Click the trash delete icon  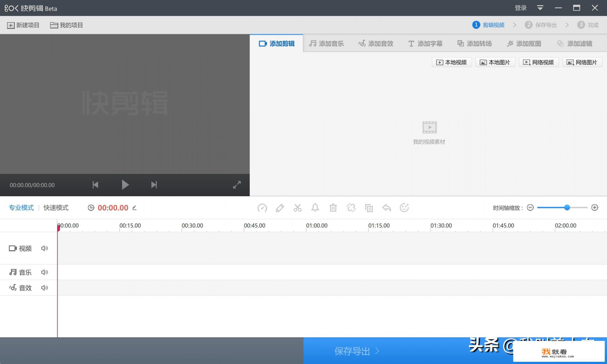pyautogui.click(x=333, y=208)
